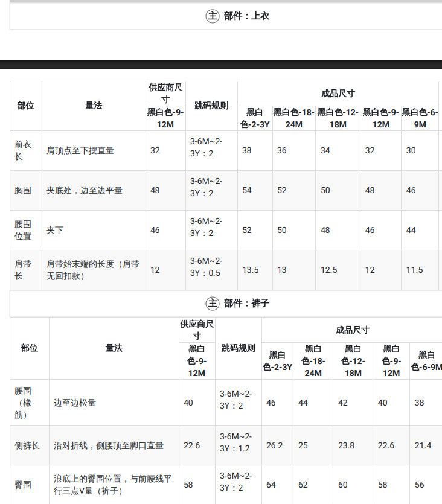Select the 胸围 row's 夹底处，边至边平量 cell
The image size is (442, 504).
click(84, 190)
